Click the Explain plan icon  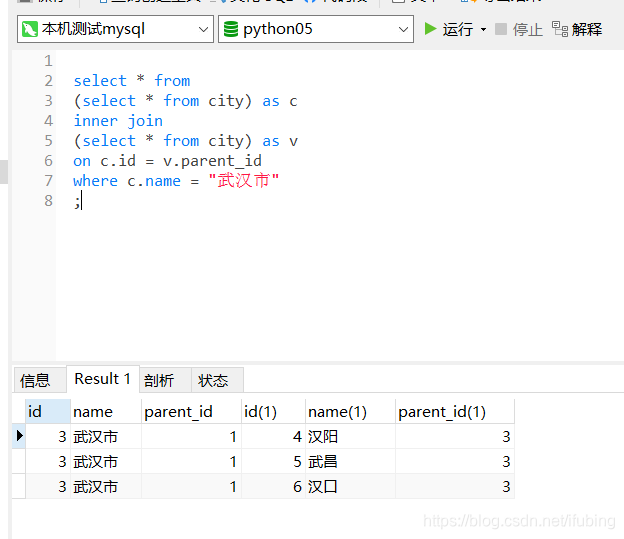pos(560,29)
